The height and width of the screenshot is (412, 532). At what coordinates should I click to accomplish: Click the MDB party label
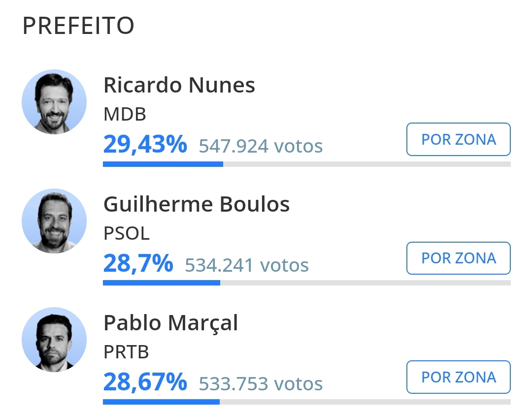point(125,114)
